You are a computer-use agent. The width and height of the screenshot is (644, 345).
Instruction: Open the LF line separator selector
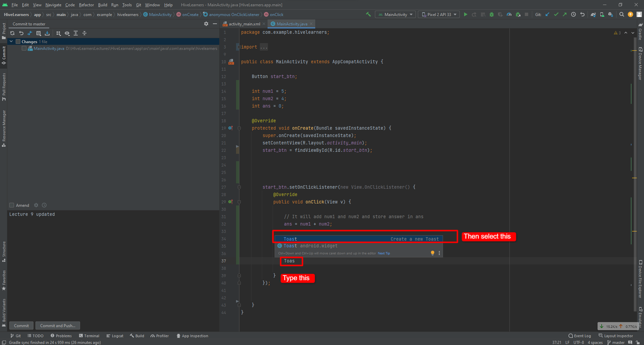point(568,342)
